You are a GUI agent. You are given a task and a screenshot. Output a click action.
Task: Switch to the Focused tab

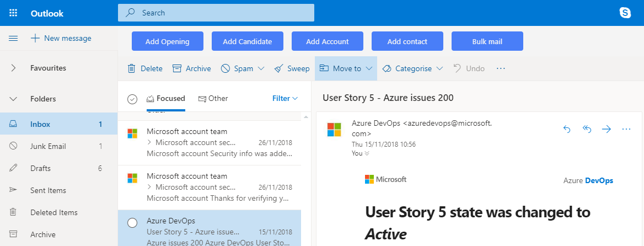tap(166, 99)
